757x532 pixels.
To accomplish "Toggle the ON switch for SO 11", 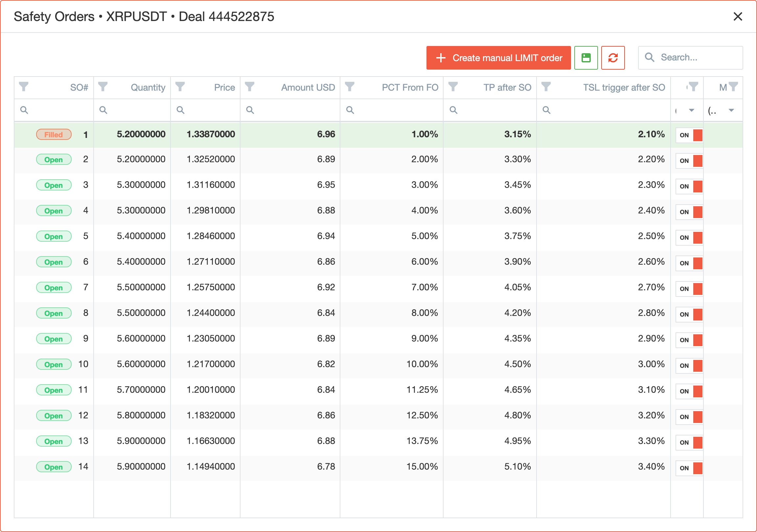I will [689, 391].
